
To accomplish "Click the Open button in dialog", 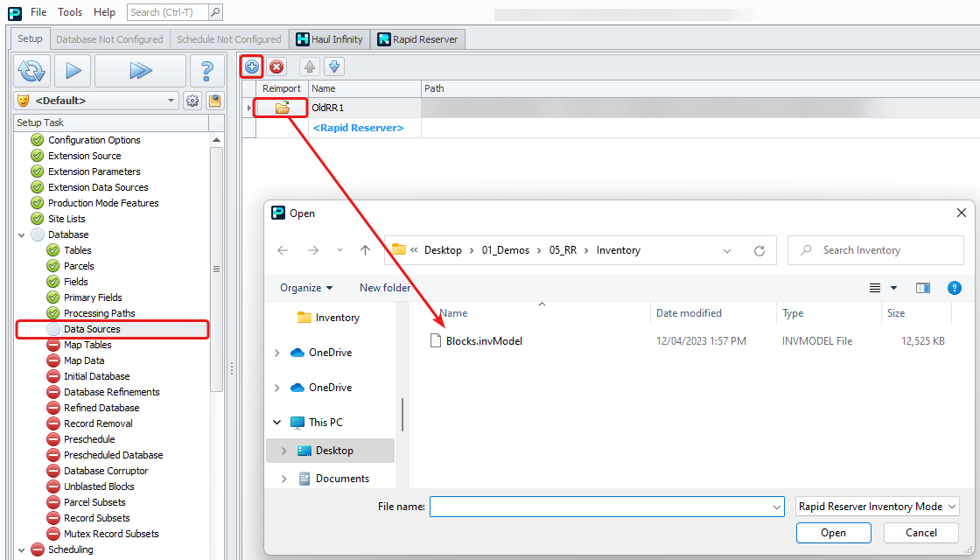I will click(x=833, y=533).
